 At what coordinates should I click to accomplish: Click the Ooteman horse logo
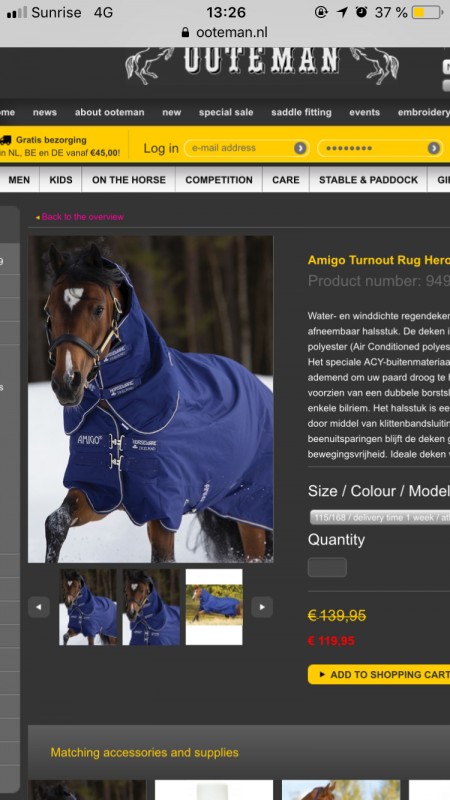click(x=262, y=65)
